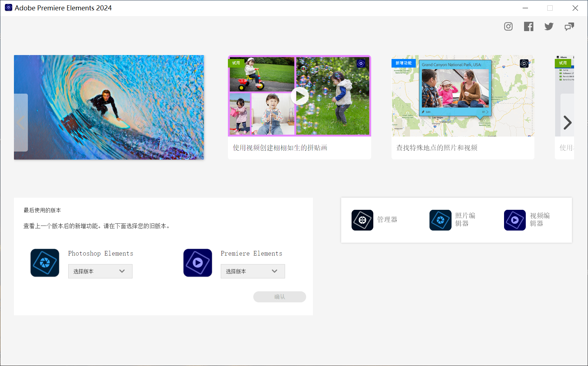588x366 pixels.
Task: Play the video collage preview
Action: pyautogui.click(x=300, y=96)
